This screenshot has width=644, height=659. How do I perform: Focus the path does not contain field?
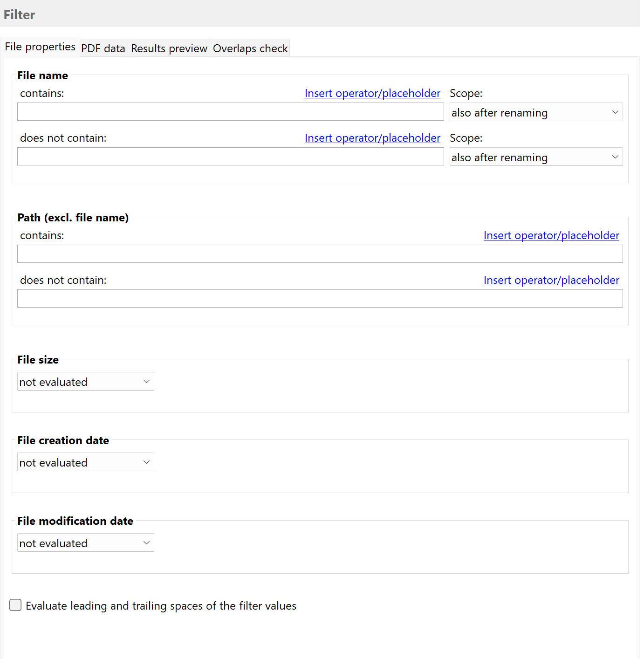coord(320,298)
